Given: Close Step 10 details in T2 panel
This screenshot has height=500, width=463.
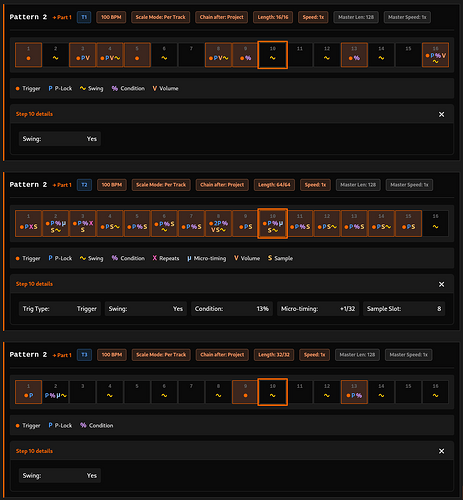Looking at the screenshot, I should (x=441, y=284).
